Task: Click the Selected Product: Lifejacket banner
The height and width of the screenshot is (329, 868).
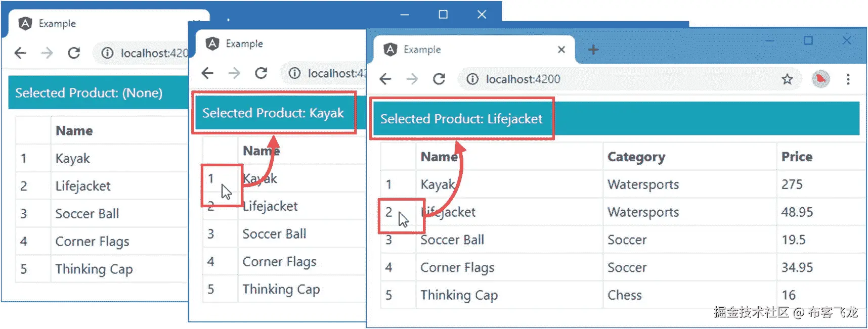Action: (461, 119)
